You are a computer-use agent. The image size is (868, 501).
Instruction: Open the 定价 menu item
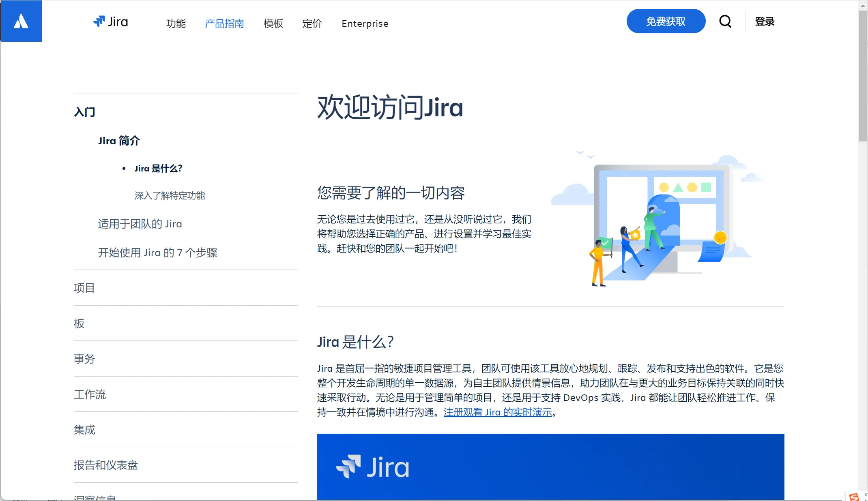pos(312,24)
